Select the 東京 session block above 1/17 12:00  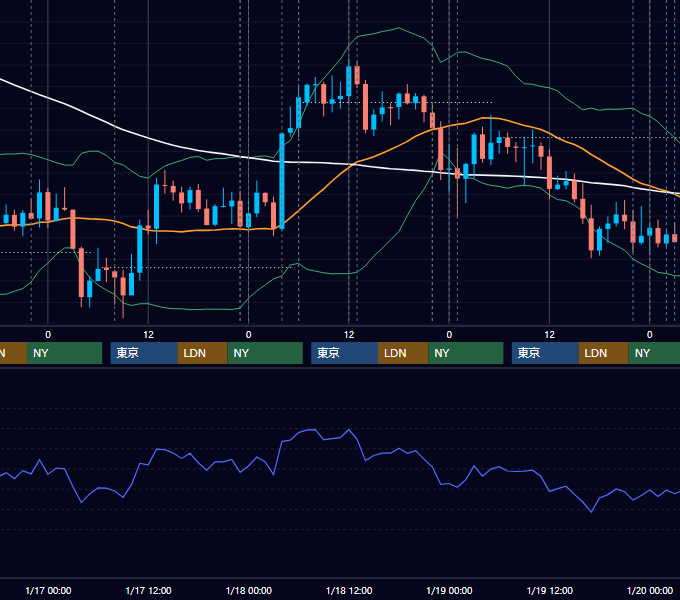coord(144,353)
